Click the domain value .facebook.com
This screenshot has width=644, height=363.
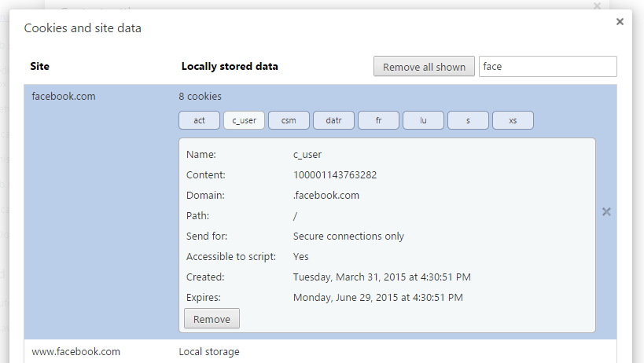326,195
